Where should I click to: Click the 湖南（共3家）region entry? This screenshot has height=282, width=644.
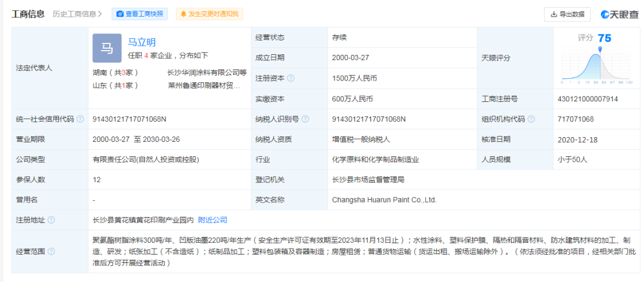[115, 72]
